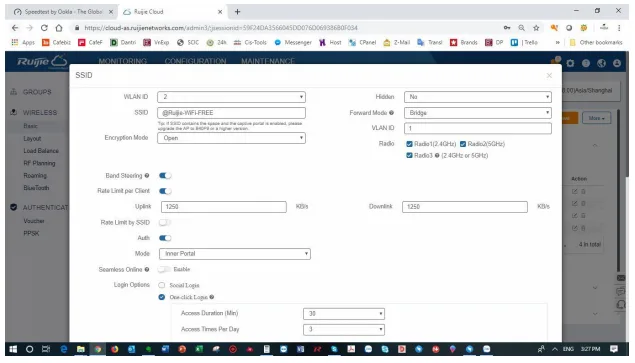Reload the page
Viewport: 635px width, 363px height.
click(x=44, y=28)
